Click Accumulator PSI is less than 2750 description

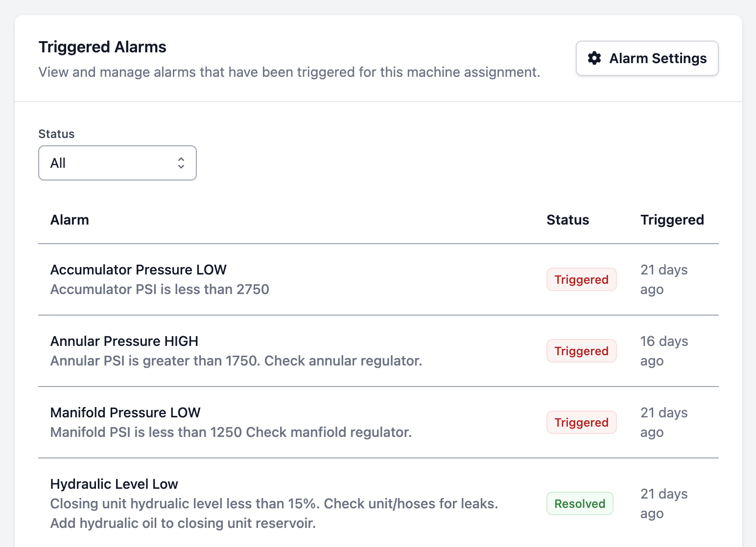pyautogui.click(x=160, y=289)
